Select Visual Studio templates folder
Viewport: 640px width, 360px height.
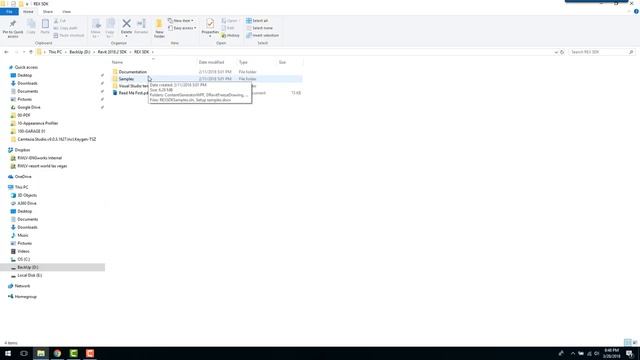(130, 86)
